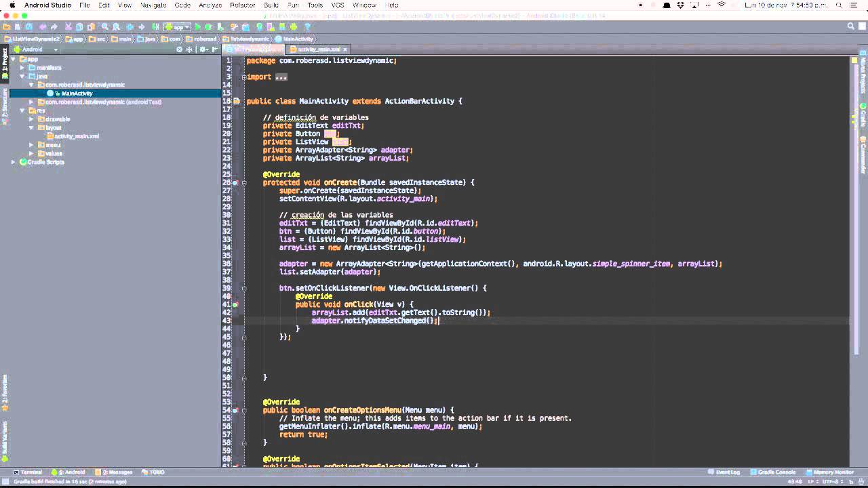Click the Help question mark icon
The image size is (868, 488).
click(307, 27)
